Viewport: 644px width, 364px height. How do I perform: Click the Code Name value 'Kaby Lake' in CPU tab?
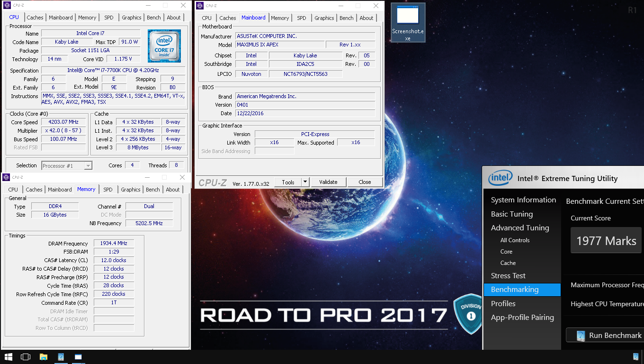pyautogui.click(x=67, y=42)
